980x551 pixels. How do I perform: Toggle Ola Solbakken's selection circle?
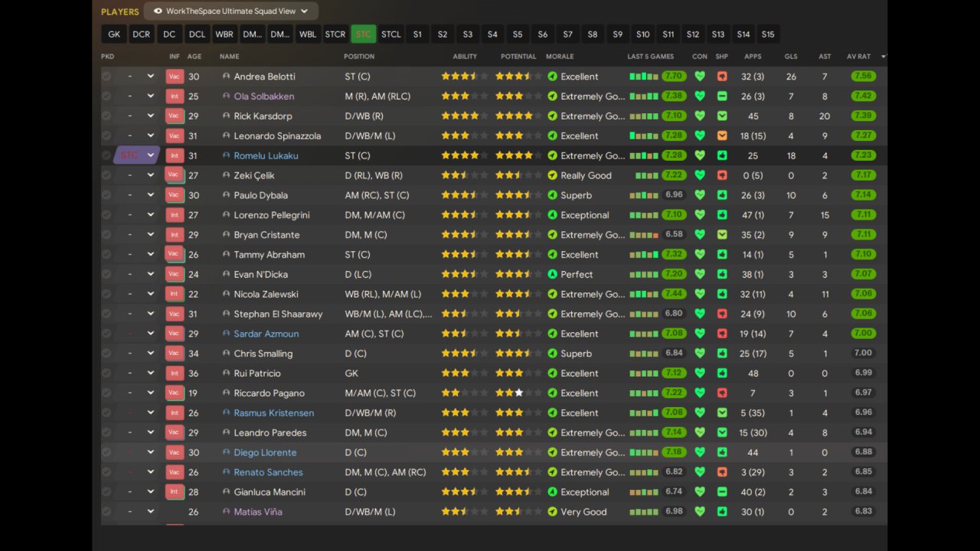click(x=106, y=96)
